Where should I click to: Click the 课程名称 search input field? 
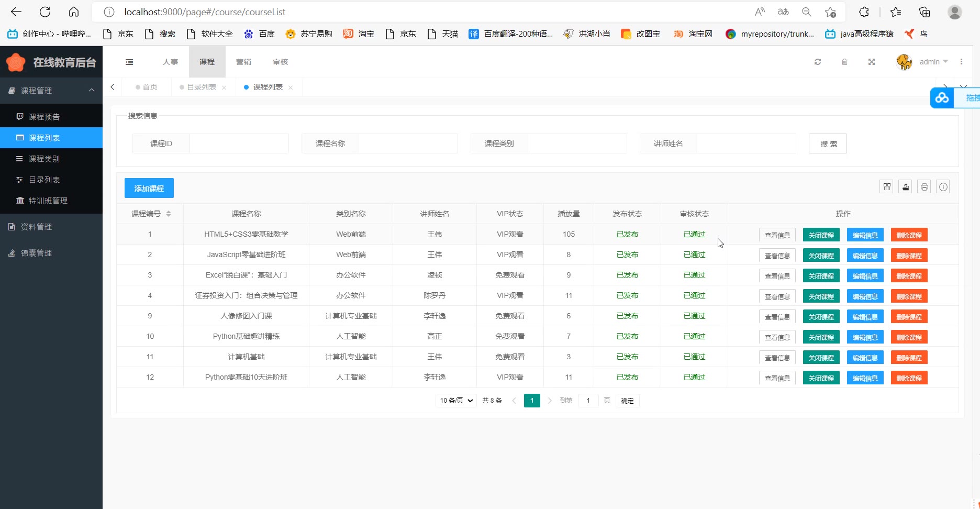[408, 143]
